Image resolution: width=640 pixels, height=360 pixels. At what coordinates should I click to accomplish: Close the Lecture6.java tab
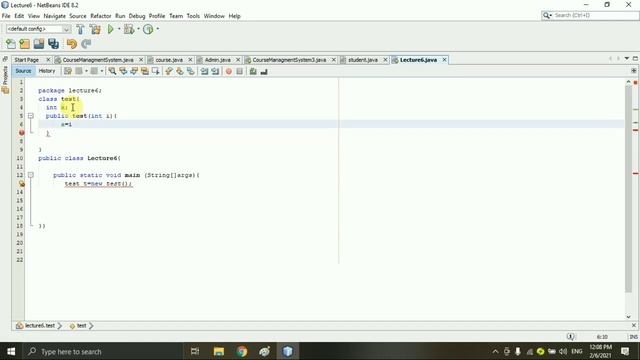click(444, 60)
